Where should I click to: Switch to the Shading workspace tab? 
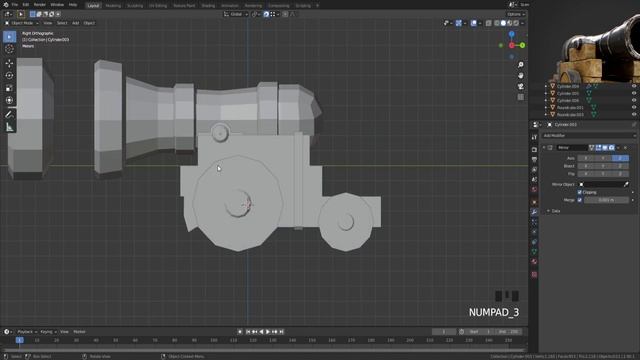coord(208,6)
